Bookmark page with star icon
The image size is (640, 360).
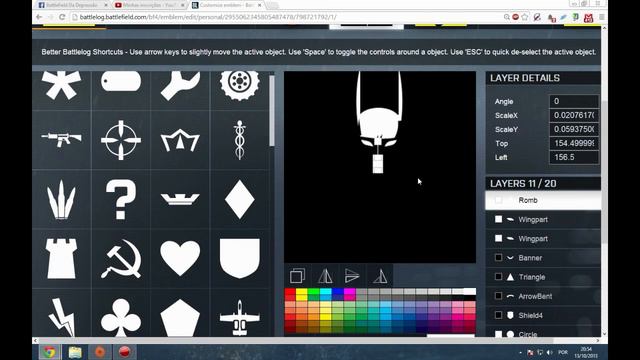pos(525,17)
